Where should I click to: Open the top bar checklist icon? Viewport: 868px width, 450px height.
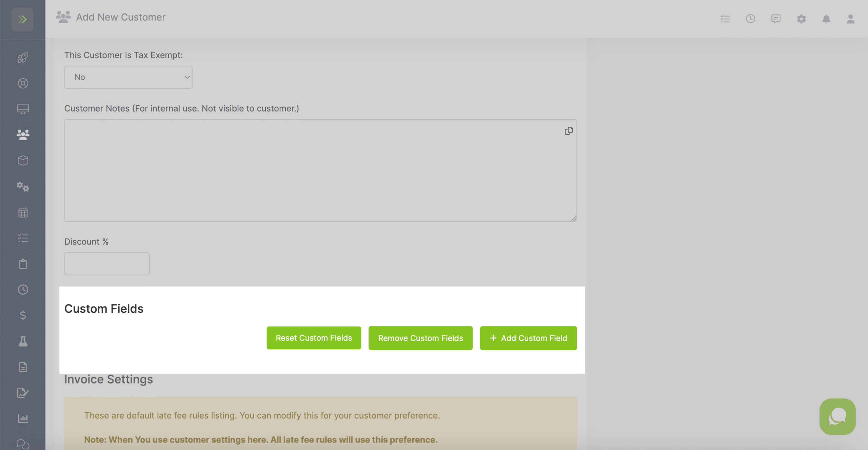pos(725,19)
